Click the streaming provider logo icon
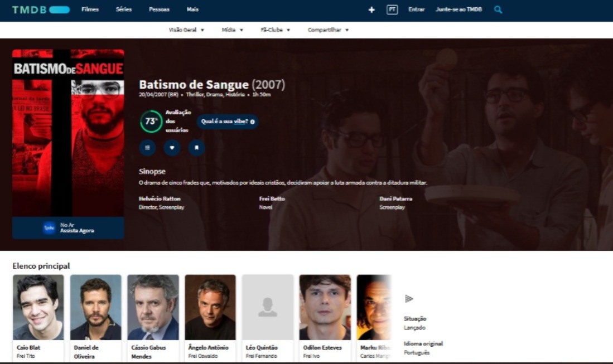Image resolution: width=613 pixels, height=364 pixels. (x=49, y=227)
